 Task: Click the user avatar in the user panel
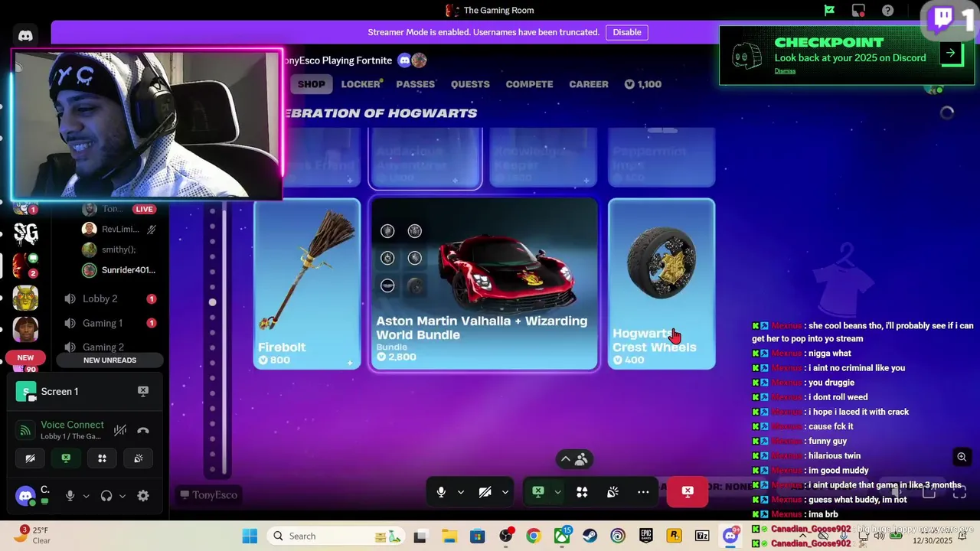pyautogui.click(x=25, y=496)
